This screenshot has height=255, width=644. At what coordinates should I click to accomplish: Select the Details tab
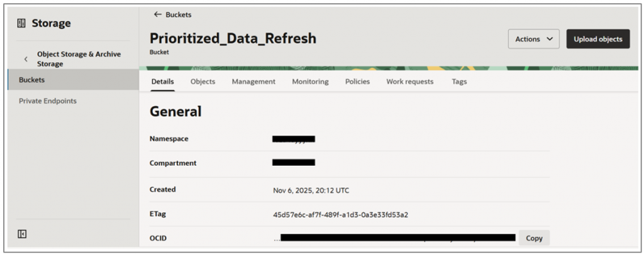[163, 82]
